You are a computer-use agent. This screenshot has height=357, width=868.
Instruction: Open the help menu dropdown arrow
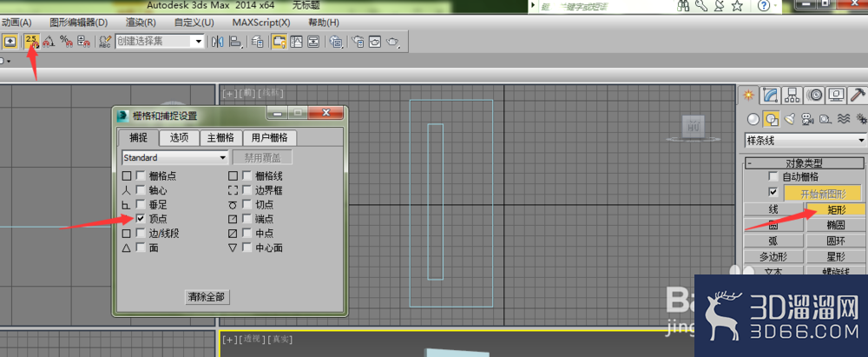pos(774,6)
